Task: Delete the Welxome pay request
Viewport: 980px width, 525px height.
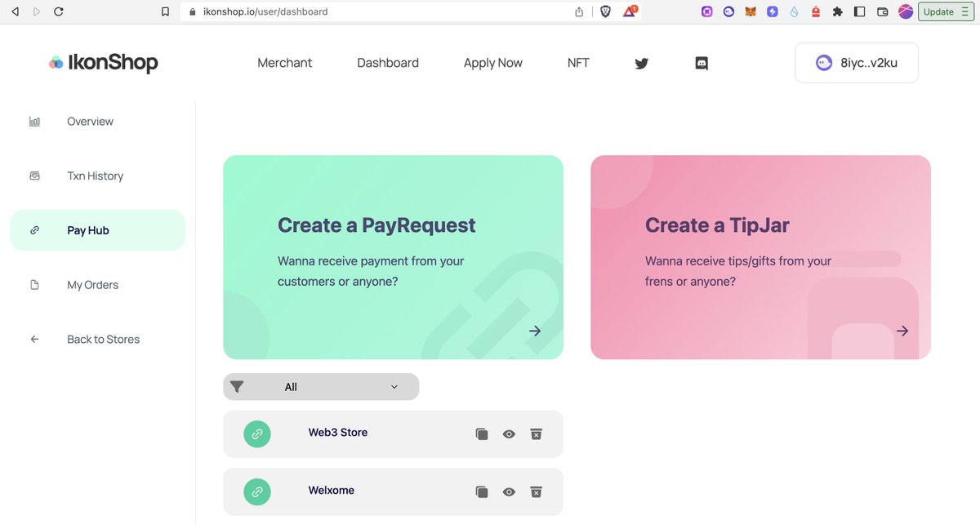Action: click(x=536, y=492)
